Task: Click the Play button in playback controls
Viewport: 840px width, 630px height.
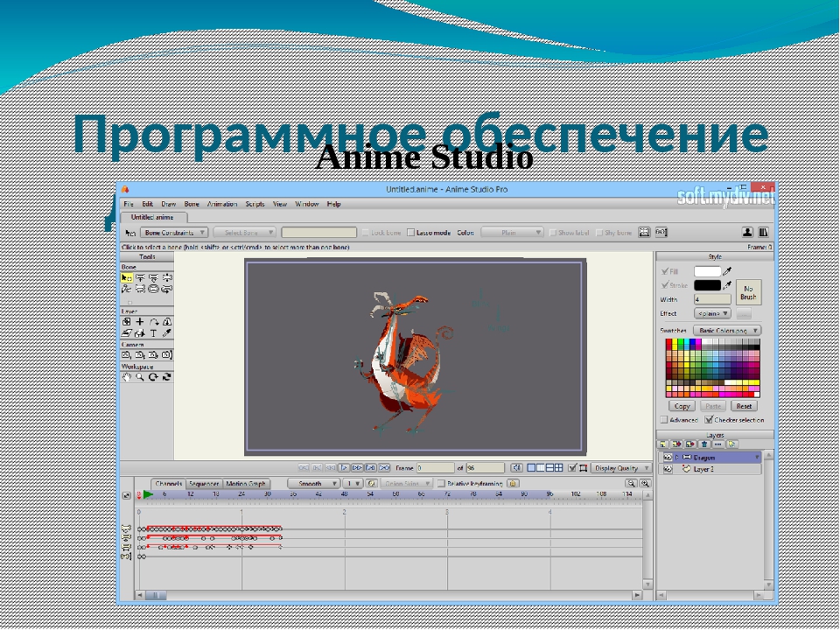Action: (344, 468)
